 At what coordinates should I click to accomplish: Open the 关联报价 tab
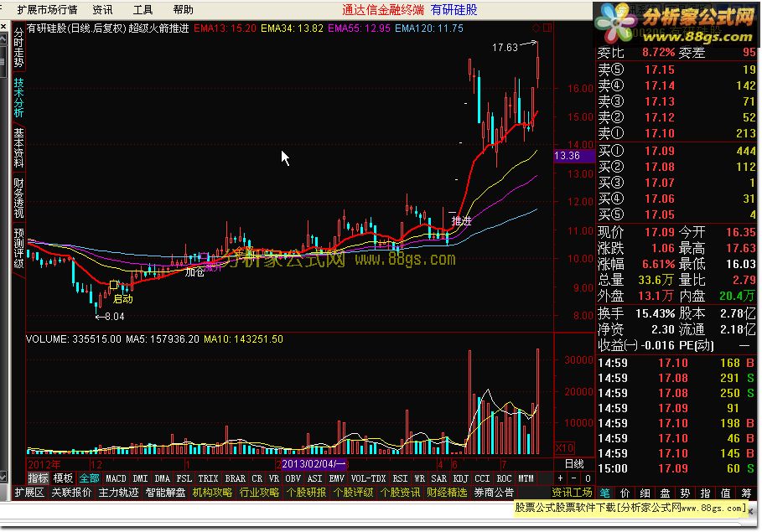coord(71,492)
